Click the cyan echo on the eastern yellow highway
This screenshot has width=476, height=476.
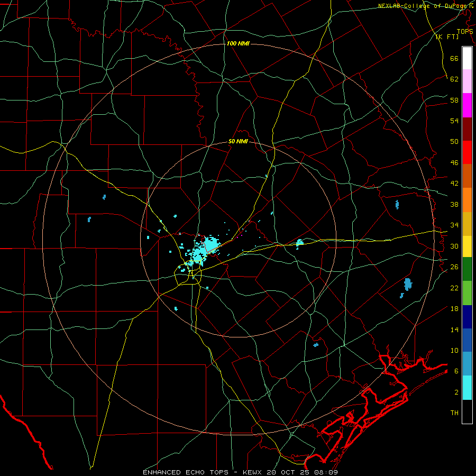click(x=299, y=243)
